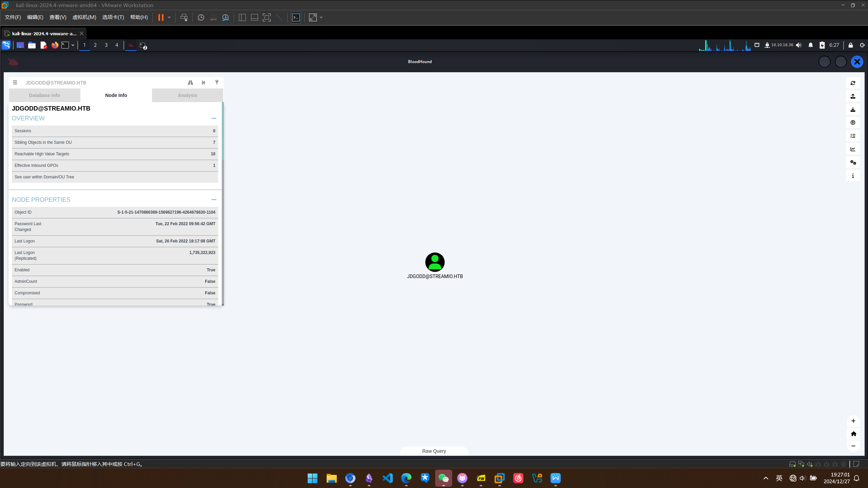Switch to the Database Info tab
This screenshot has height=488, width=868.
pyautogui.click(x=44, y=95)
